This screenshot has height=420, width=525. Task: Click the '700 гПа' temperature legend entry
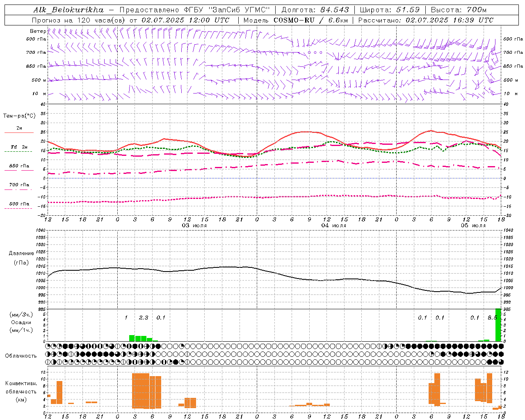pyautogui.click(x=19, y=185)
